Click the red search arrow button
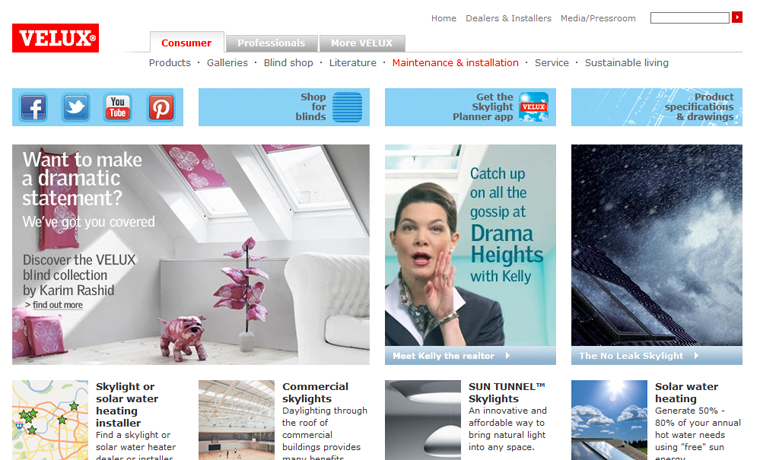 (x=737, y=17)
